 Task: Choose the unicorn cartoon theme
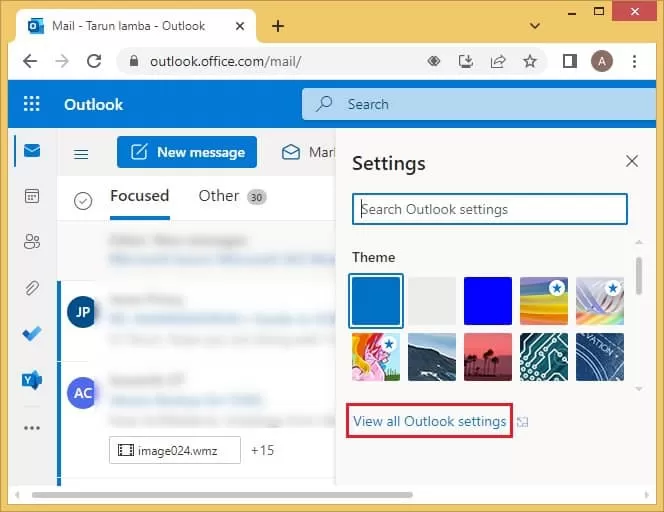376,357
